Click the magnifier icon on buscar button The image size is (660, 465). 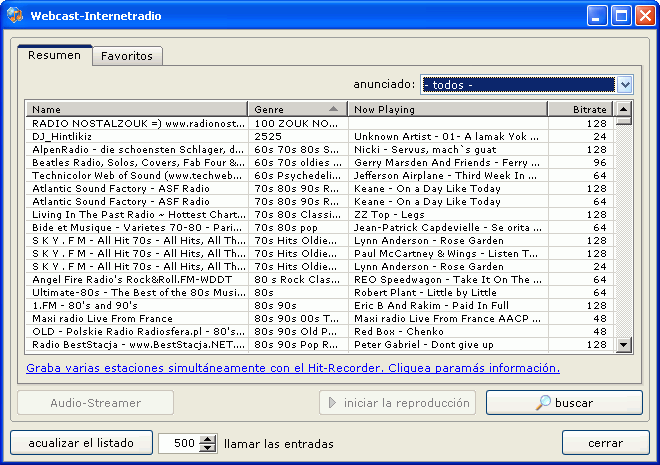543,403
